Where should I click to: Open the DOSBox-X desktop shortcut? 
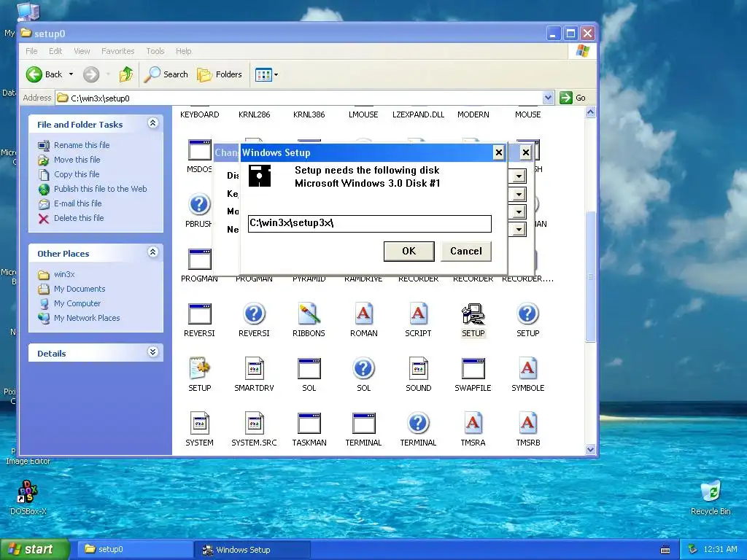28,497
